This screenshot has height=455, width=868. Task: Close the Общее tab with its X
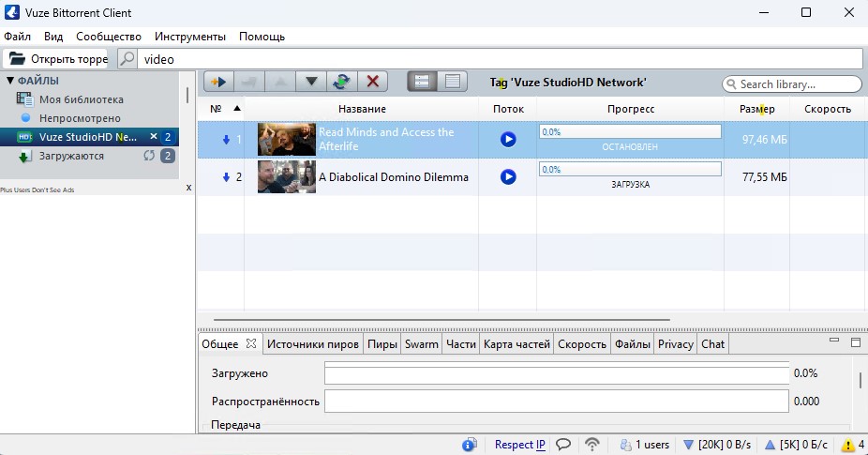pos(251,343)
